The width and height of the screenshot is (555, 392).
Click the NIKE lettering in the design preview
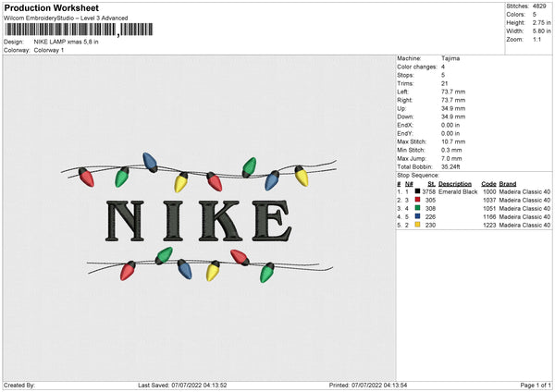pos(199,221)
